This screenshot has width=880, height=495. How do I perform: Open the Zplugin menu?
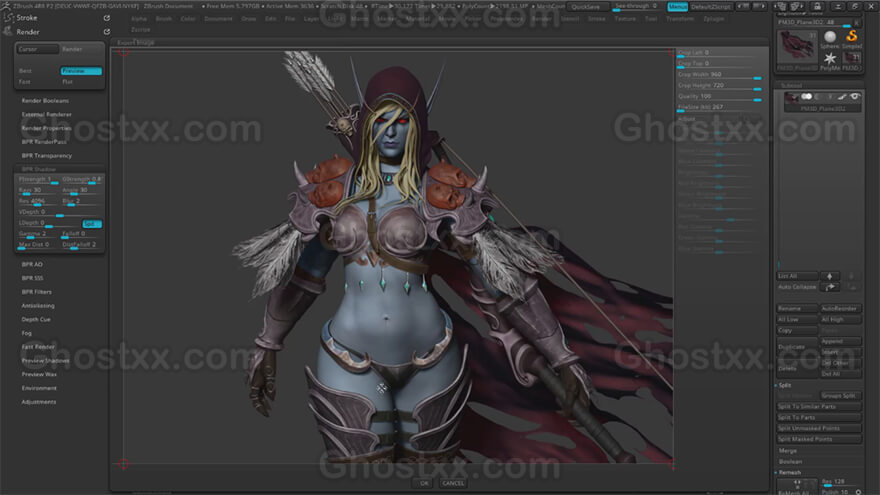point(713,19)
